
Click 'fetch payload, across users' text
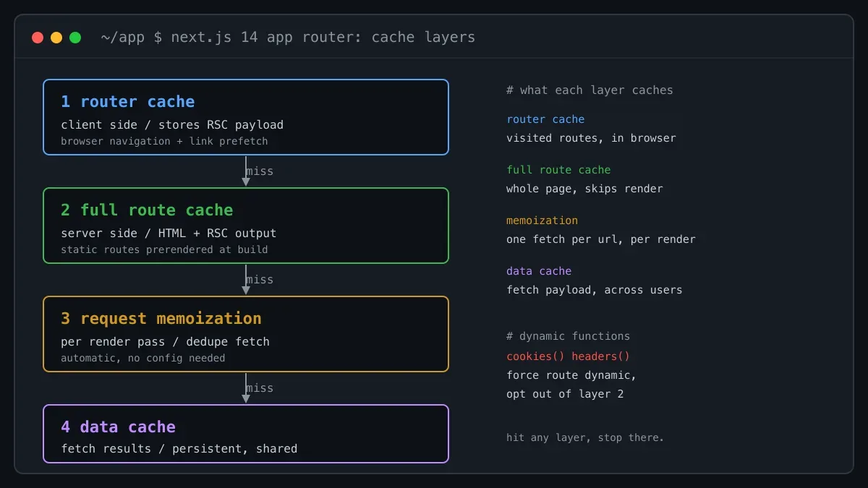point(595,290)
